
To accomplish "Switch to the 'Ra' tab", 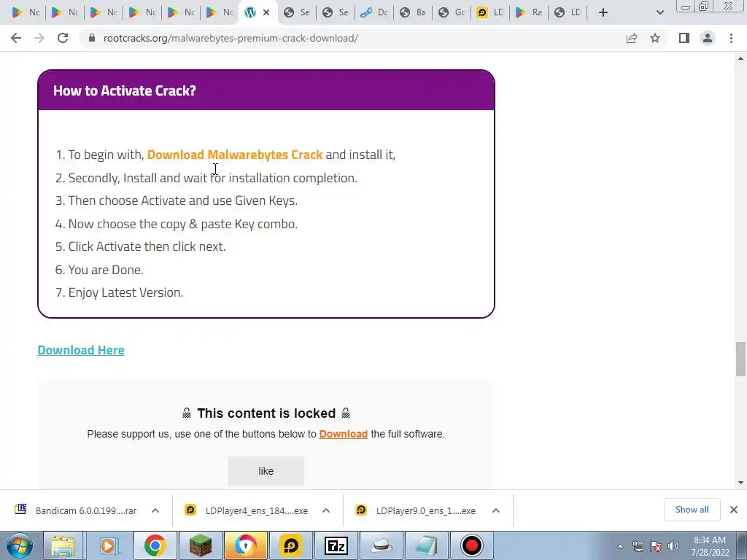I will pyautogui.click(x=529, y=12).
